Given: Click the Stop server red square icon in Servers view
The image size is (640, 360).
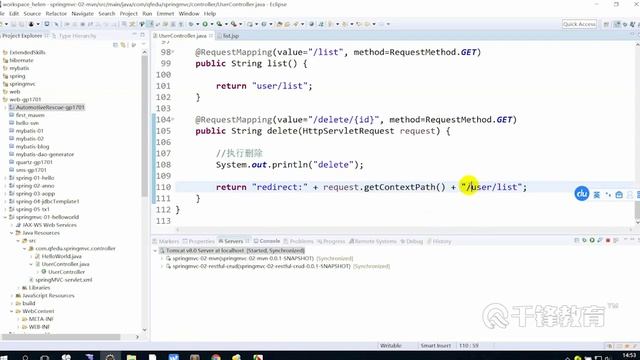Looking at the screenshot, I should [x=608, y=241].
